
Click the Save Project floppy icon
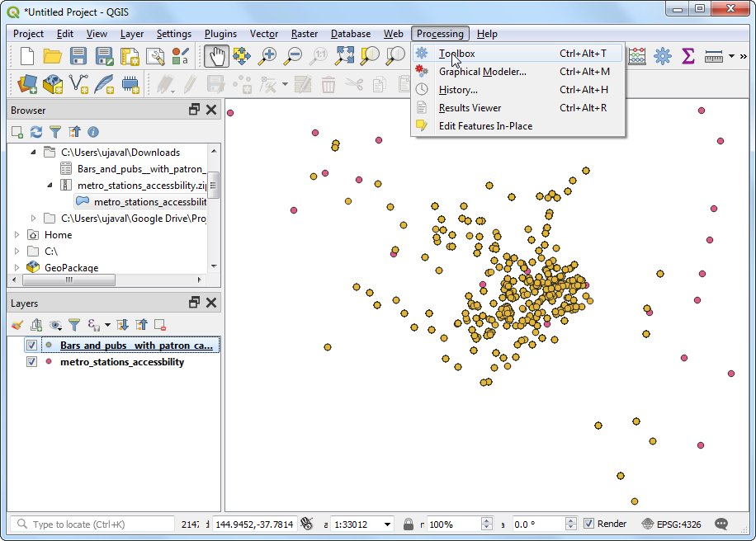[78, 56]
